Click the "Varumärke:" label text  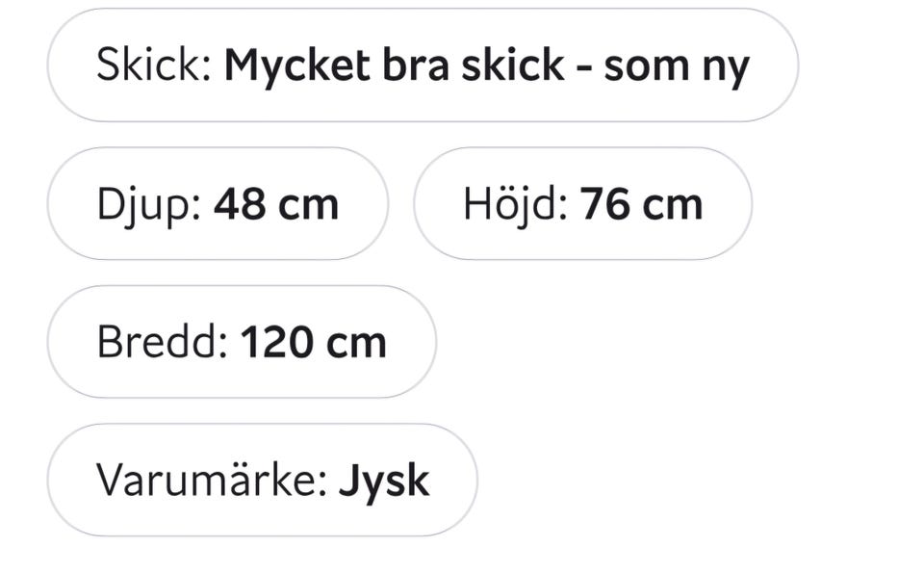[x=212, y=480]
